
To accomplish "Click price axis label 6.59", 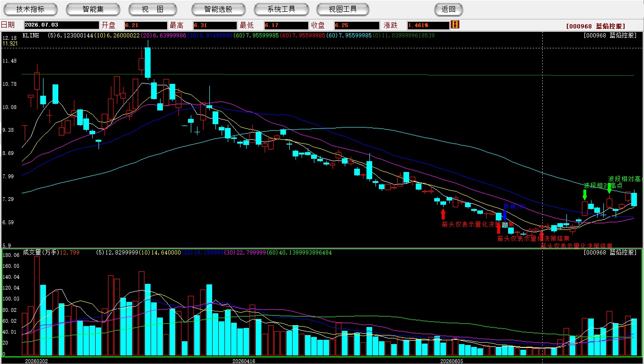I will [x=8, y=223].
